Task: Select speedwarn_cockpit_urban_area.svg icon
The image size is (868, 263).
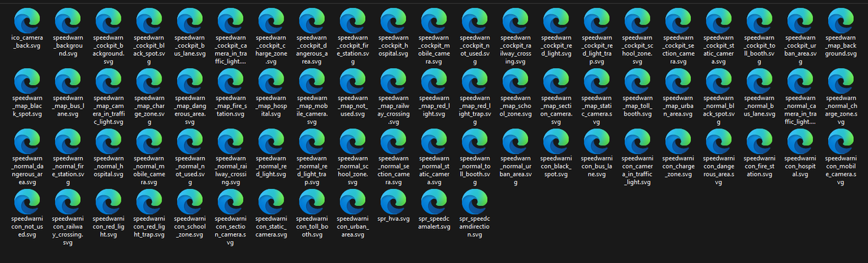Action: (x=801, y=20)
